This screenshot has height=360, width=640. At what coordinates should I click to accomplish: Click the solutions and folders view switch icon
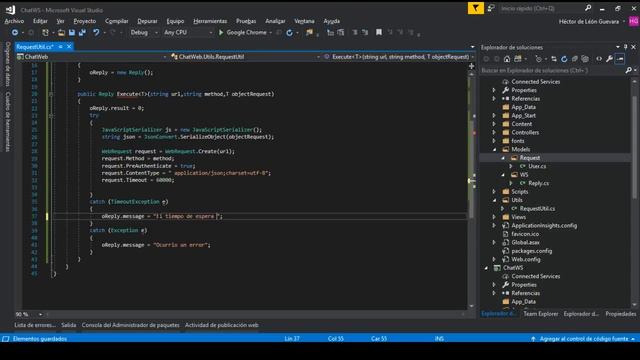[518, 59]
